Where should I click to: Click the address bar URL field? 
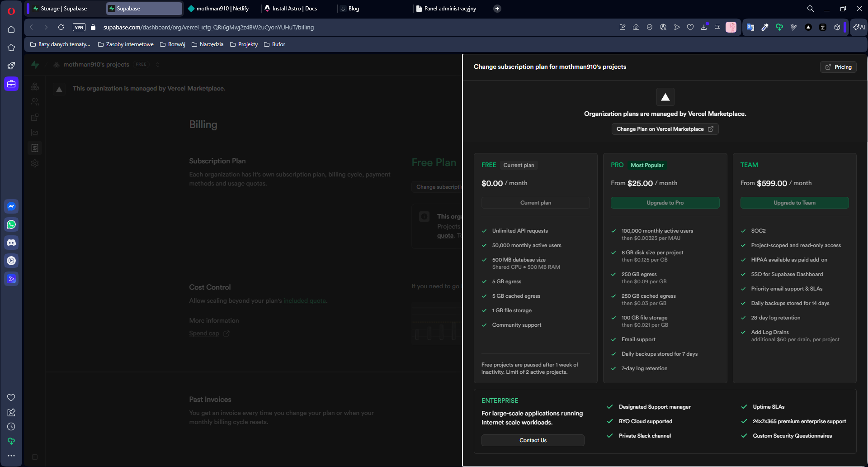tap(316, 27)
